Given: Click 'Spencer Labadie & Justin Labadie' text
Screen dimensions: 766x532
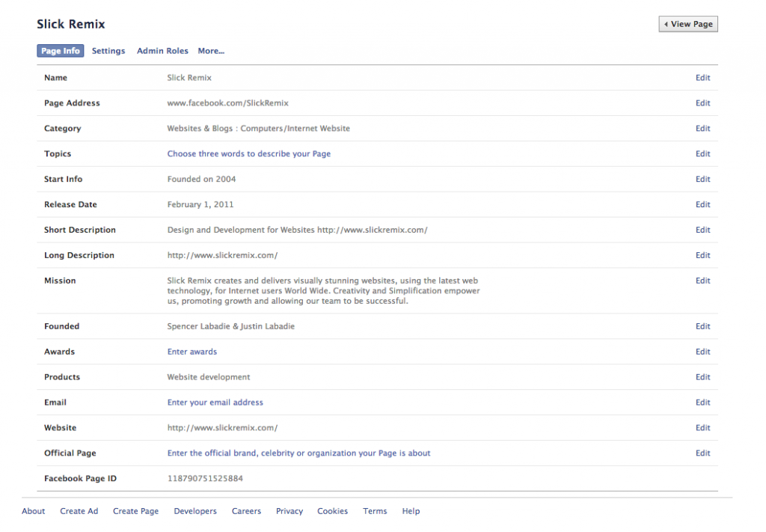Looking at the screenshot, I should 230,326.
